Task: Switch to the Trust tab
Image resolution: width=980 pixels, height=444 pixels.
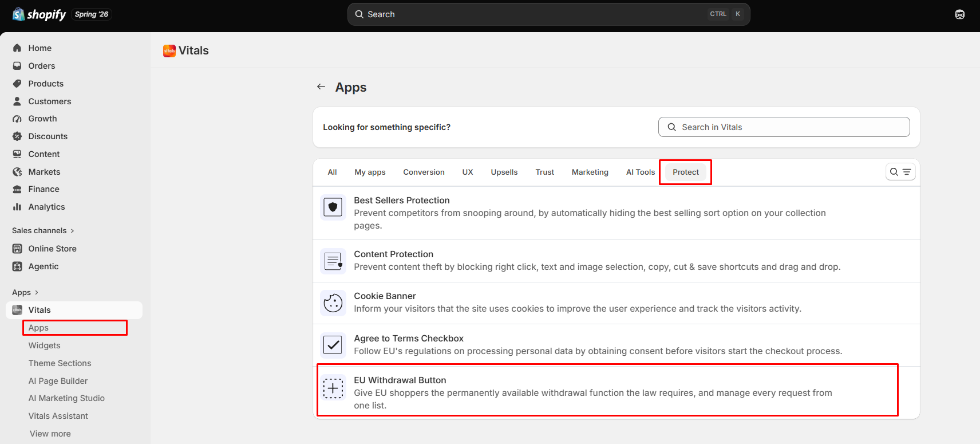Action: [545, 172]
